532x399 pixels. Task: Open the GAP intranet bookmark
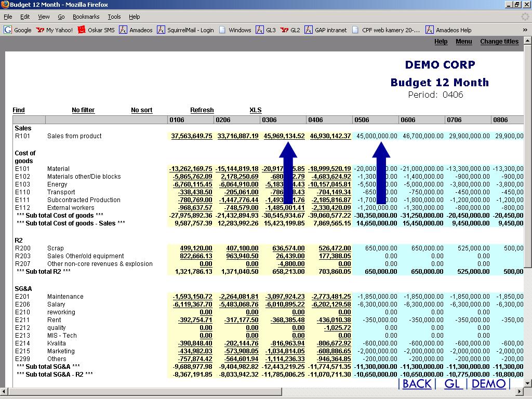[x=326, y=30]
